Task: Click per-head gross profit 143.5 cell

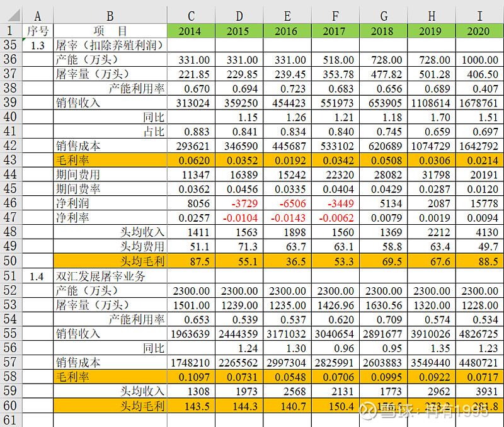Action: click(192, 406)
